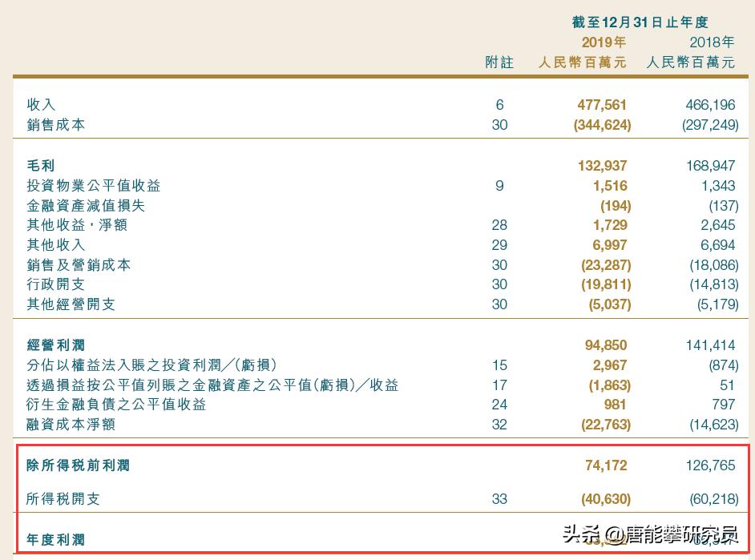Open note 9 for 投資物業公平值收益
The height and width of the screenshot is (560, 755).
tap(499, 186)
